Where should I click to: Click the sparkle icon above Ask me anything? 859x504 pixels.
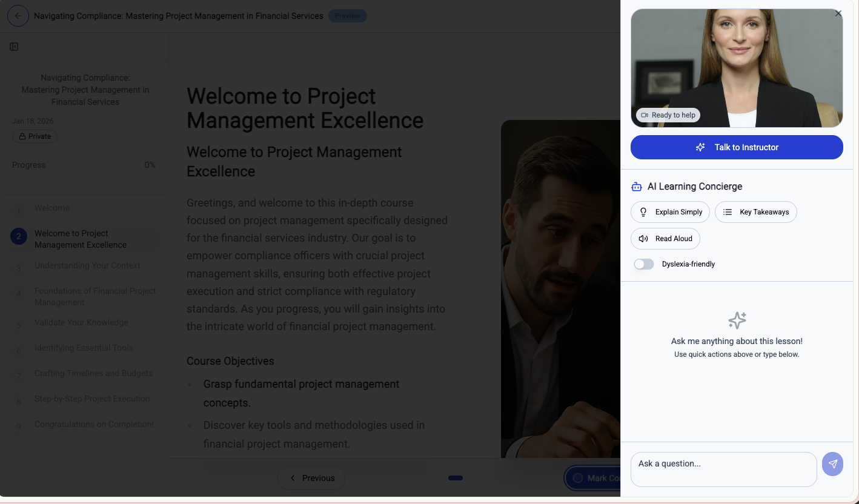[737, 320]
